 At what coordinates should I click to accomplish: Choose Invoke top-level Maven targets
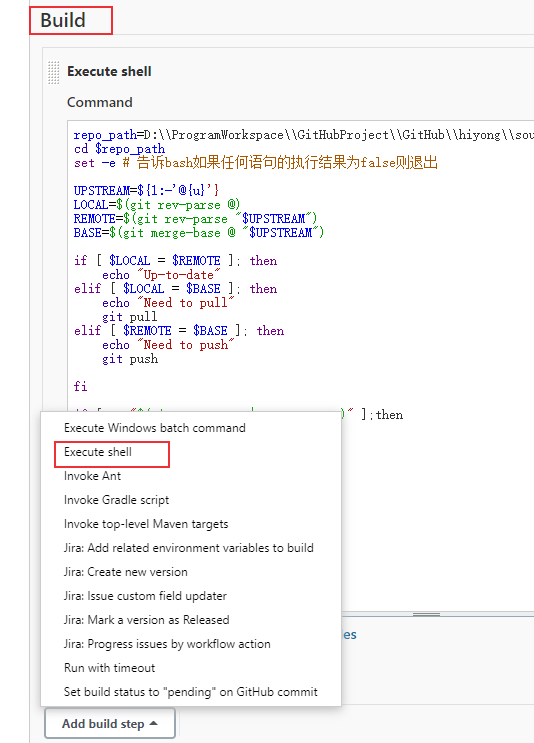[x=146, y=524]
